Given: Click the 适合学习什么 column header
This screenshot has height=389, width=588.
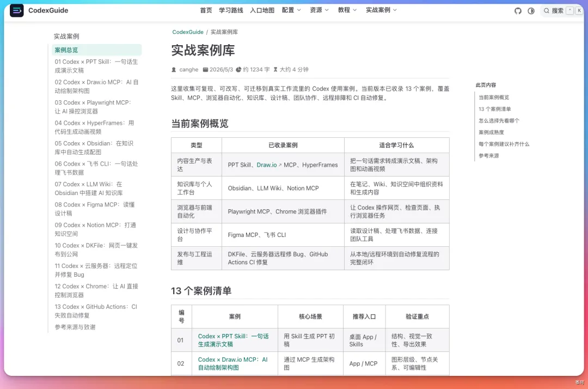Looking at the screenshot, I should click(397, 145).
